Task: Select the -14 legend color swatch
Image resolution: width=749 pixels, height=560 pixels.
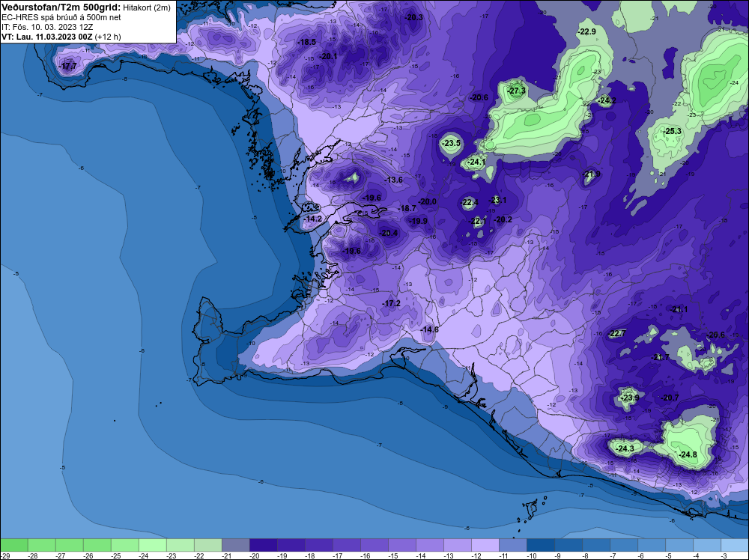Action: click(x=430, y=545)
